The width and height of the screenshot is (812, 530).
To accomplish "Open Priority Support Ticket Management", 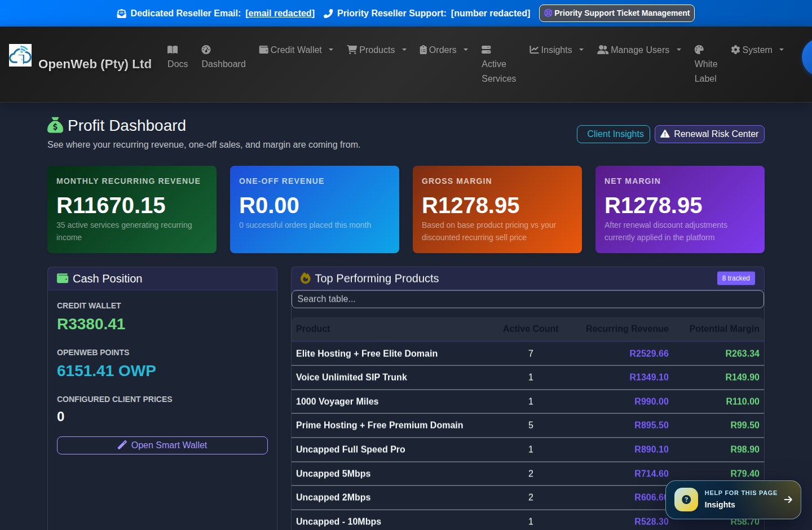I will point(617,13).
